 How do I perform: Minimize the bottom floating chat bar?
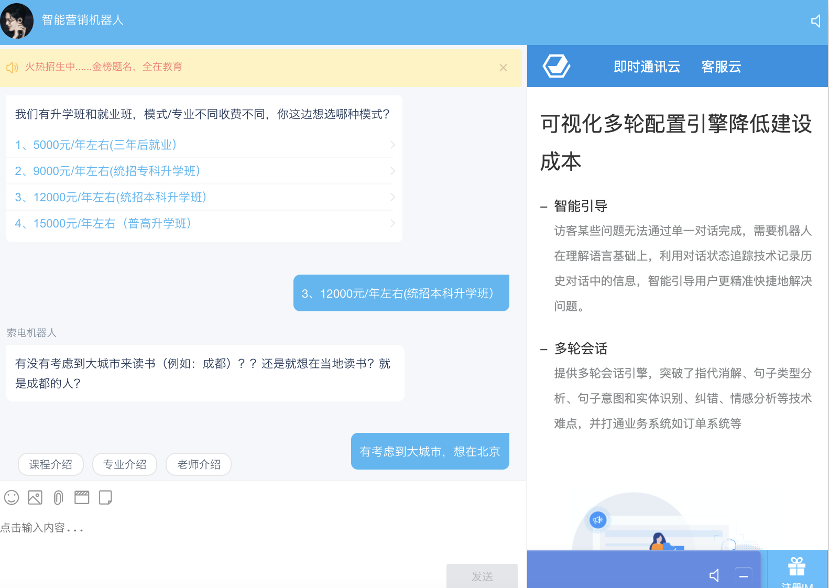743,575
